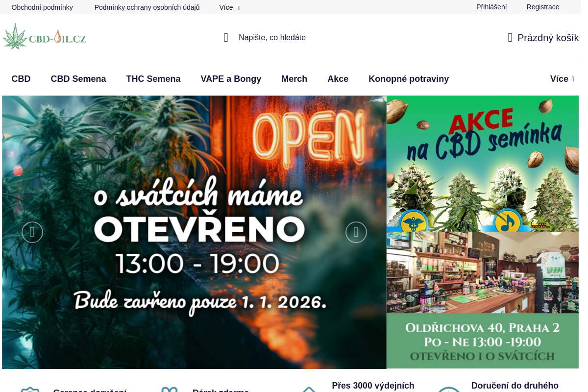The image size is (588, 392).
Task: Open CBD Semena menu item
Action: 78,79
